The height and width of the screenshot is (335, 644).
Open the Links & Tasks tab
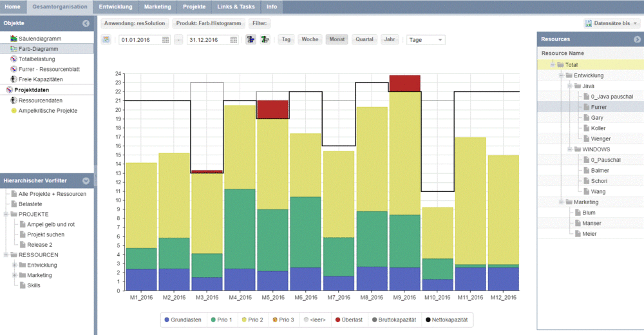pyautogui.click(x=236, y=6)
